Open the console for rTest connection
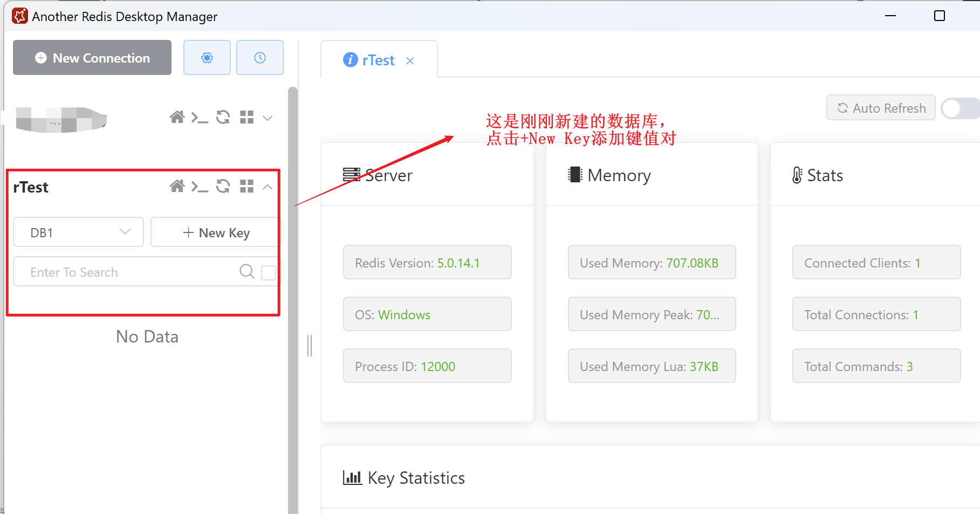980x514 pixels. pos(200,187)
